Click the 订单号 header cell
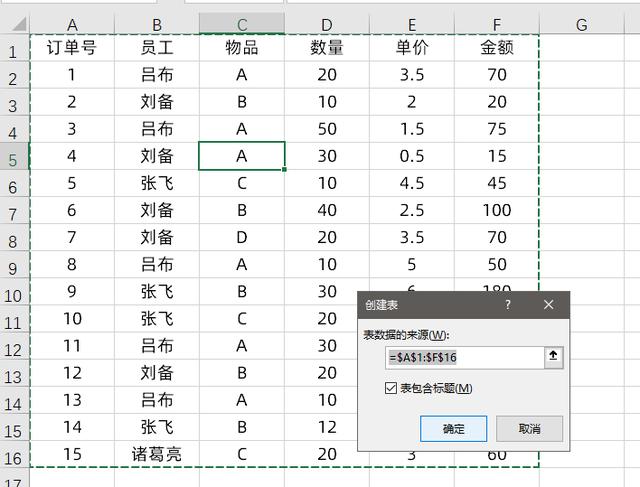This screenshot has height=487, width=640. click(72, 48)
